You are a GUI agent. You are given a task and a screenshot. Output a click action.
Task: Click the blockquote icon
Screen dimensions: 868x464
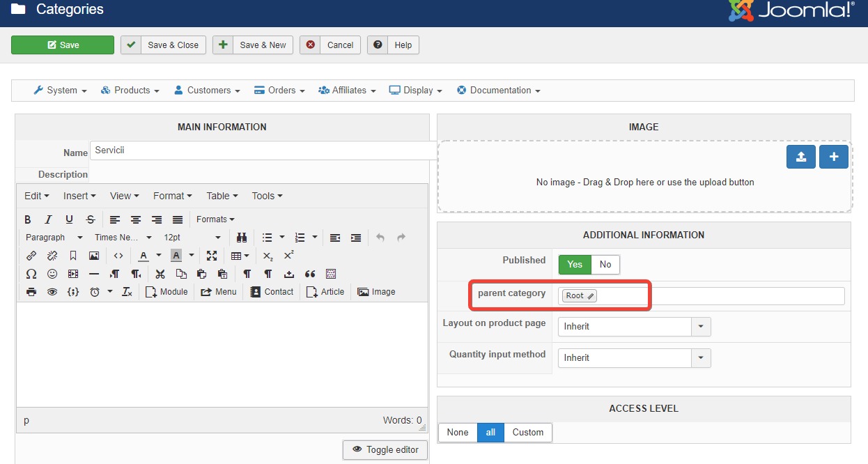tap(310, 274)
